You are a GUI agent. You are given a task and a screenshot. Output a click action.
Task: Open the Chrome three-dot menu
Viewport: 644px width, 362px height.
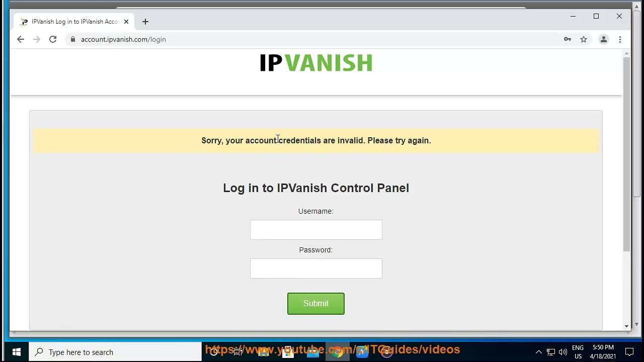point(620,39)
